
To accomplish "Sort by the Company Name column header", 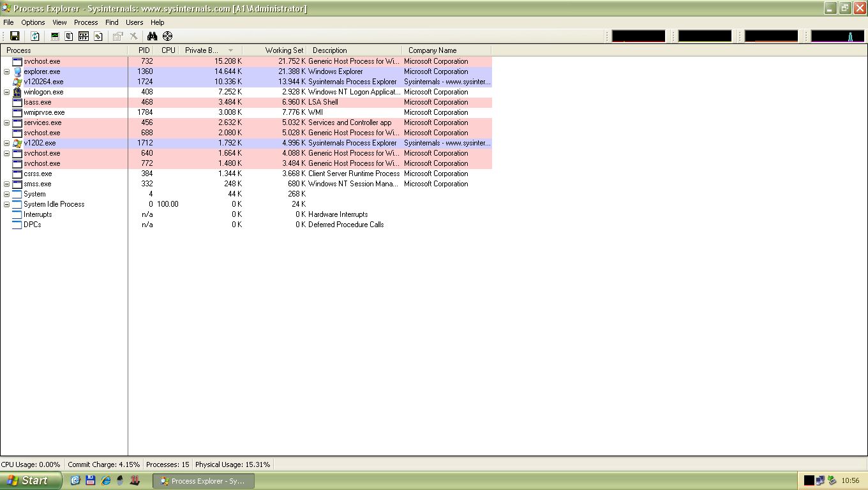I will (x=447, y=50).
